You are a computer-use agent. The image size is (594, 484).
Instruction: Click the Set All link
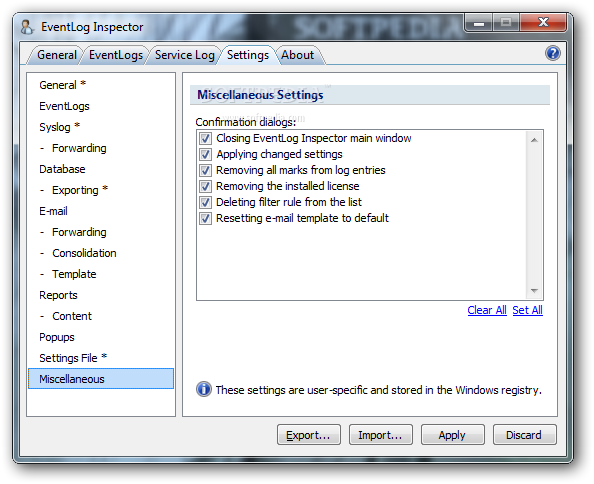pos(527,310)
